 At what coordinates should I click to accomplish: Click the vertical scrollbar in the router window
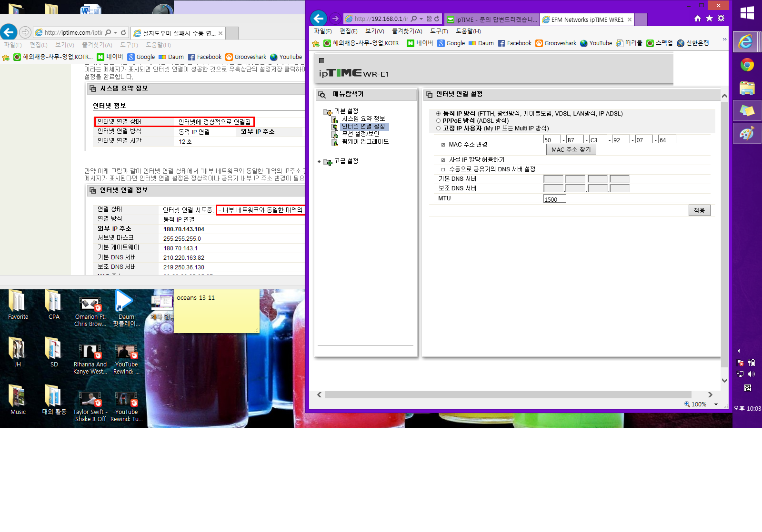click(x=724, y=233)
